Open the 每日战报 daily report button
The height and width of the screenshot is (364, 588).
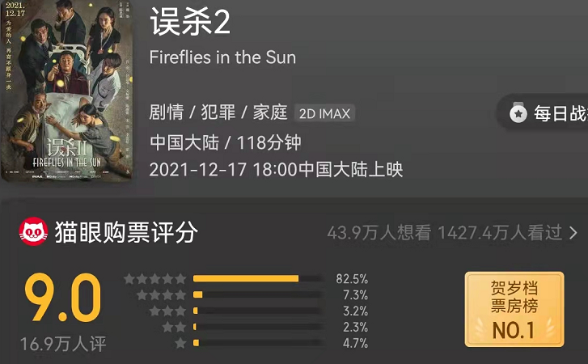tap(544, 113)
